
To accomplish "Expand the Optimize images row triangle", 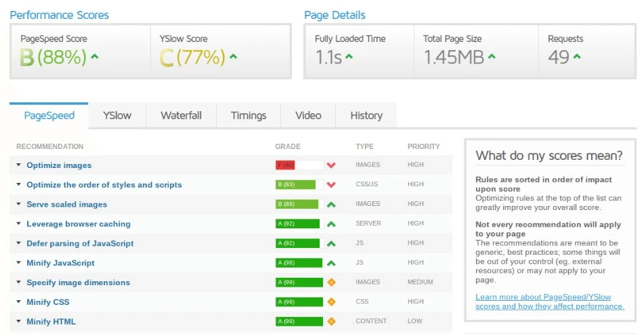I will (18, 165).
